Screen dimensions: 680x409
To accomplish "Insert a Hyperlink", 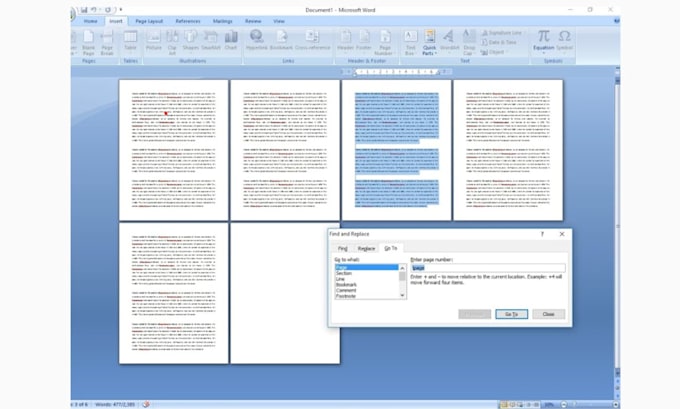I will tap(256, 41).
